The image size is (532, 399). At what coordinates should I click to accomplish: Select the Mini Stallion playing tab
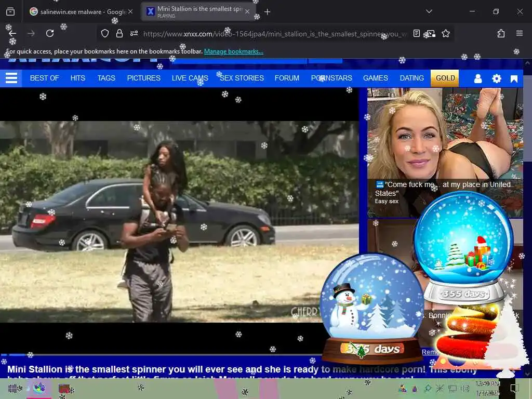(198, 12)
